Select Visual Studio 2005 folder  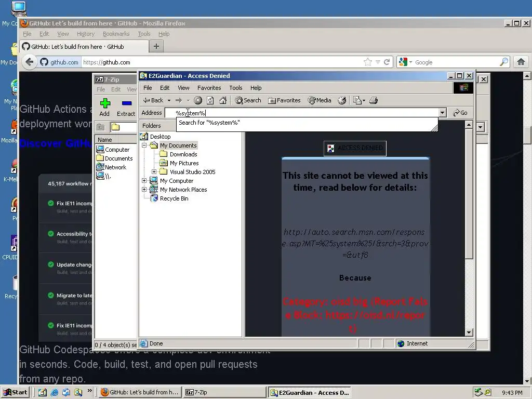coord(192,172)
